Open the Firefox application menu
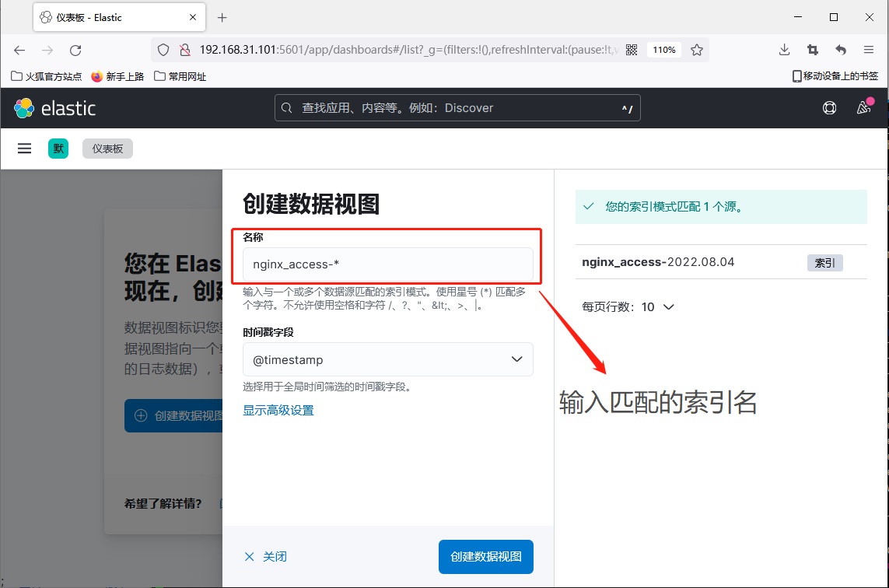The image size is (889, 588). pos(869,50)
